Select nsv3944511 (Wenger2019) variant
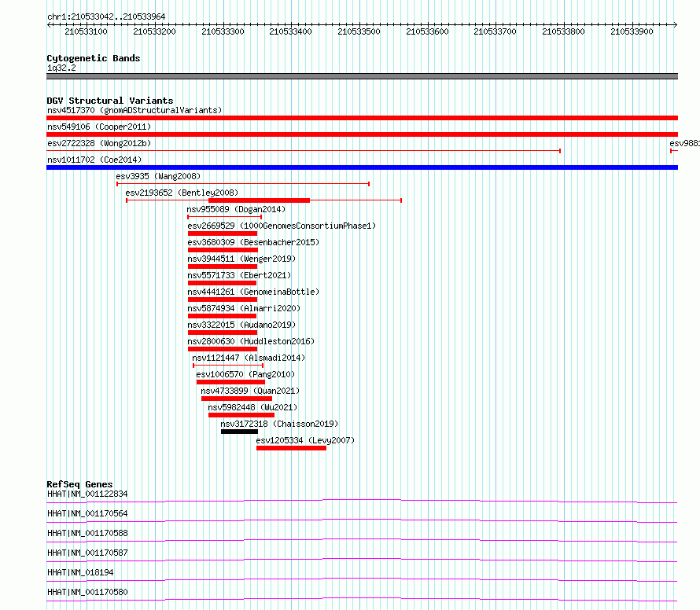The height and width of the screenshot is (610, 700). 241,259
